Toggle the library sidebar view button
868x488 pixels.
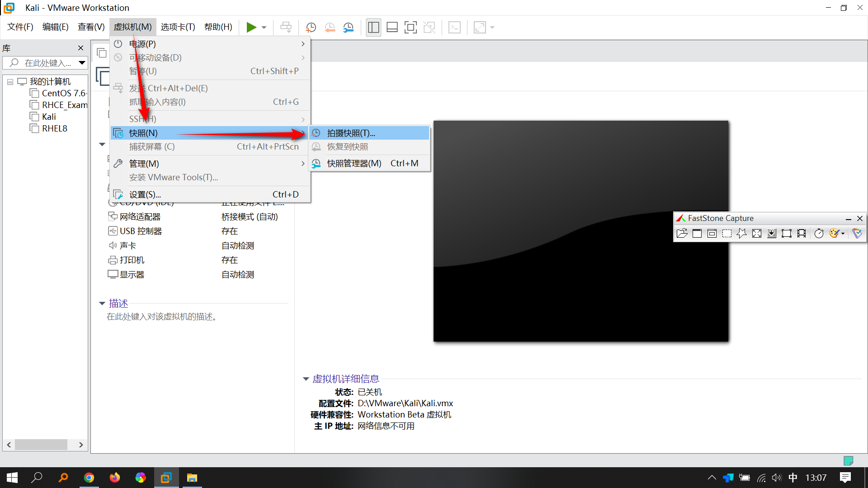tap(373, 28)
